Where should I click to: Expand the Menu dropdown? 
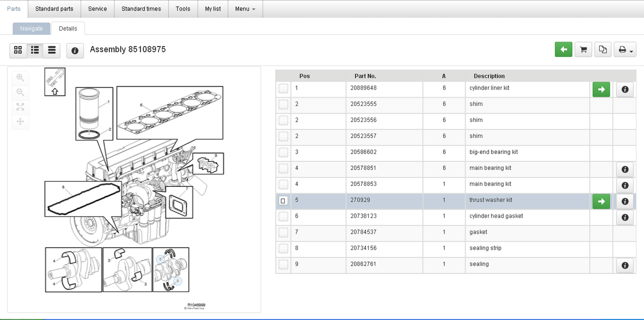coord(245,9)
